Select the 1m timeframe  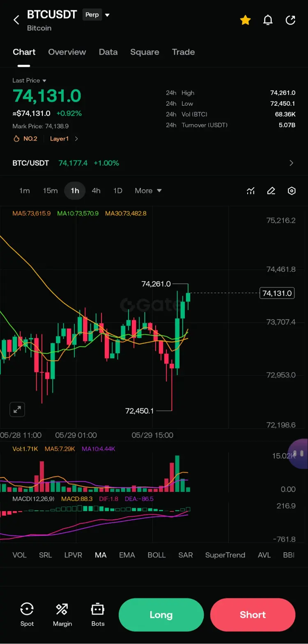[25, 191]
